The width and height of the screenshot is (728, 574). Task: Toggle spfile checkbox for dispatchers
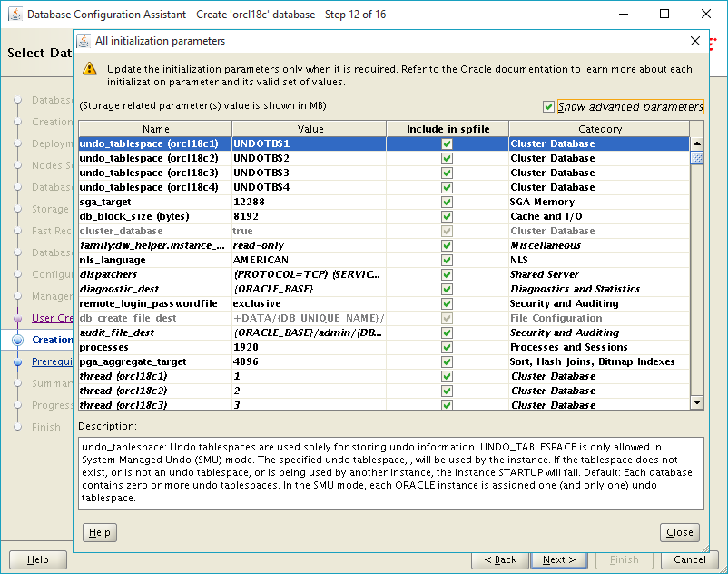coord(448,274)
